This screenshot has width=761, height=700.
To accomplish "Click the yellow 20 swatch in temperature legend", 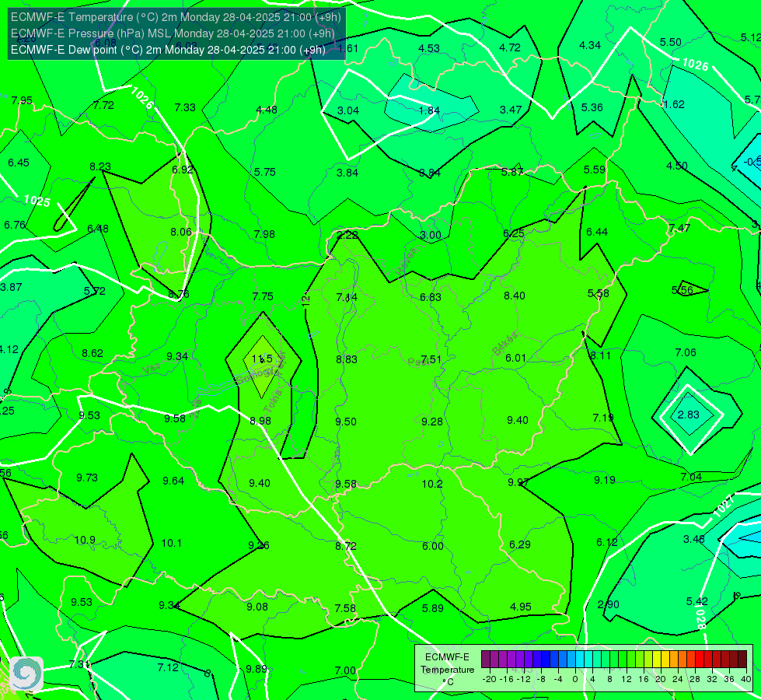I will (x=657, y=660).
